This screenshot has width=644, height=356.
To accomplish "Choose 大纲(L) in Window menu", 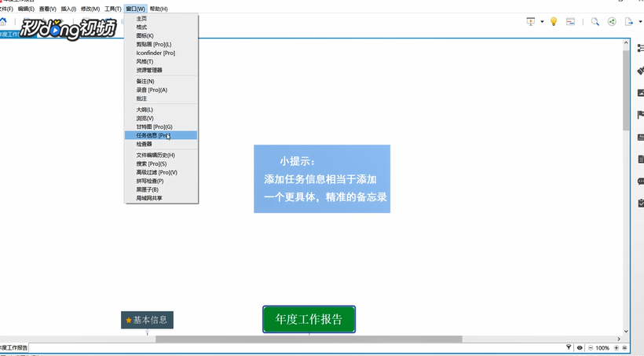I will (x=161, y=110).
